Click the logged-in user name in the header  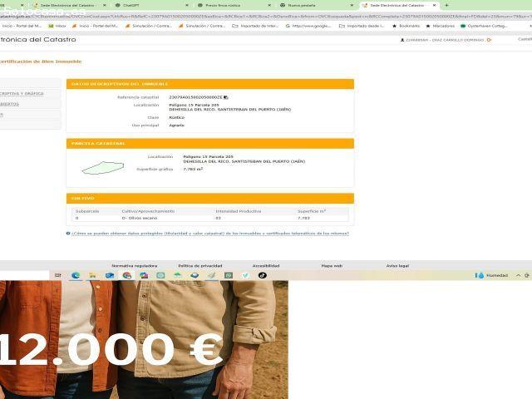coord(445,40)
